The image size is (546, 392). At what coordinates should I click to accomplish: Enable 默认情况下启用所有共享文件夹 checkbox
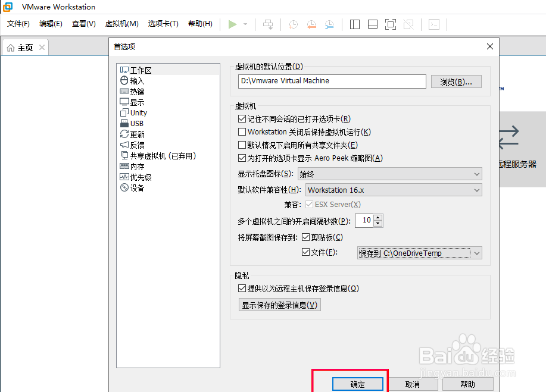[242, 145]
